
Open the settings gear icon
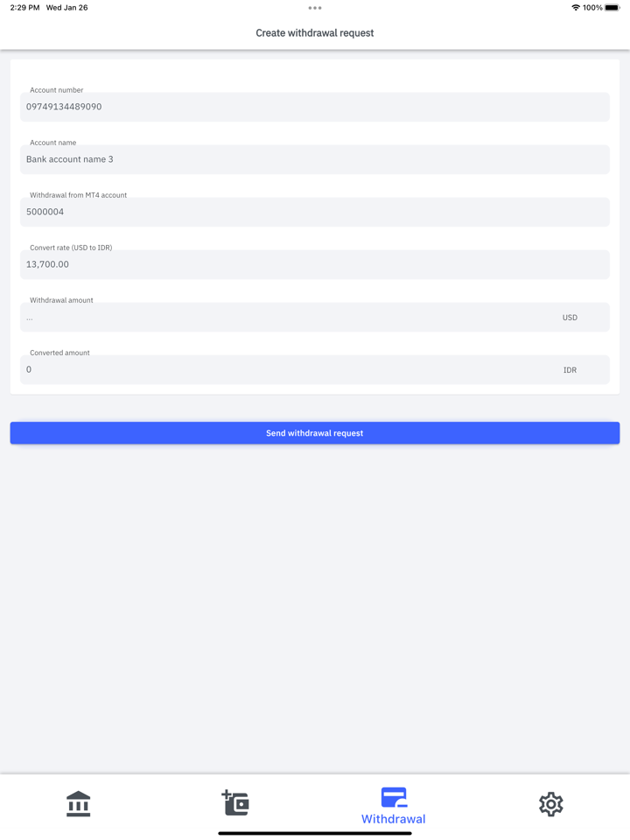click(551, 803)
